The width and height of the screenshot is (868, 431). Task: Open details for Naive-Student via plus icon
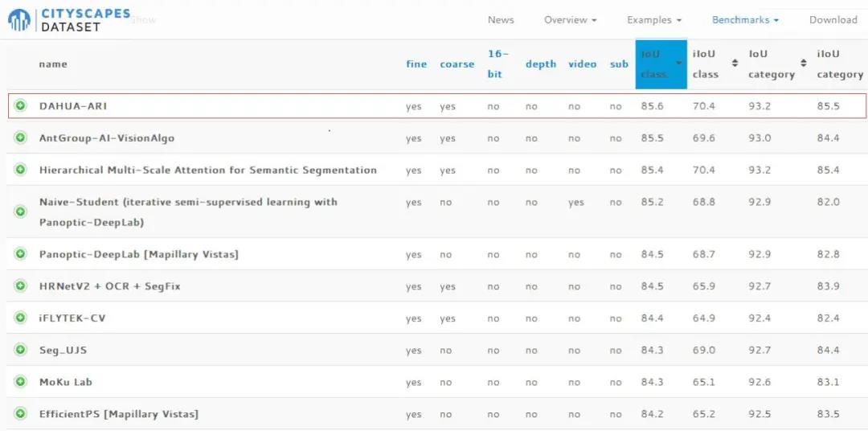pos(20,211)
